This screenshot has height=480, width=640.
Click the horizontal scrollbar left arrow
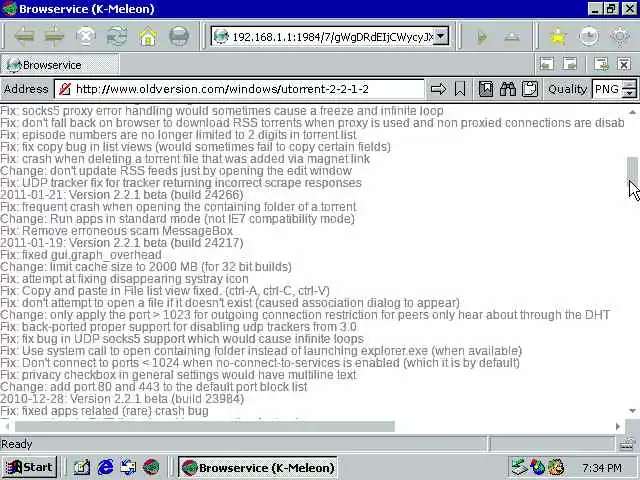pos(7,427)
